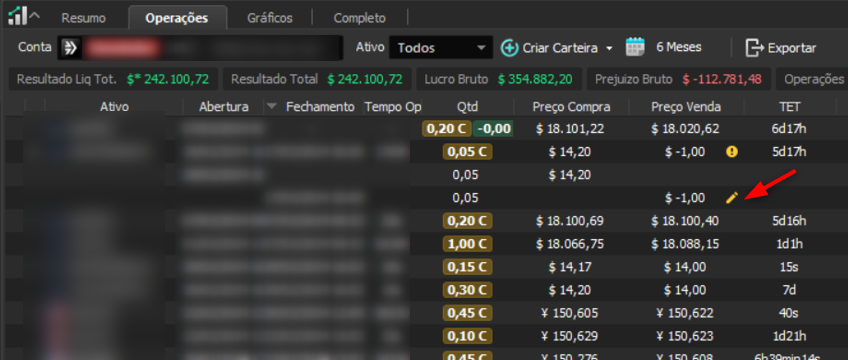Click the Lucro Bruto $ 354.882,20 box
Image resolution: width=848 pixels, height=360 pixels.
499,79
